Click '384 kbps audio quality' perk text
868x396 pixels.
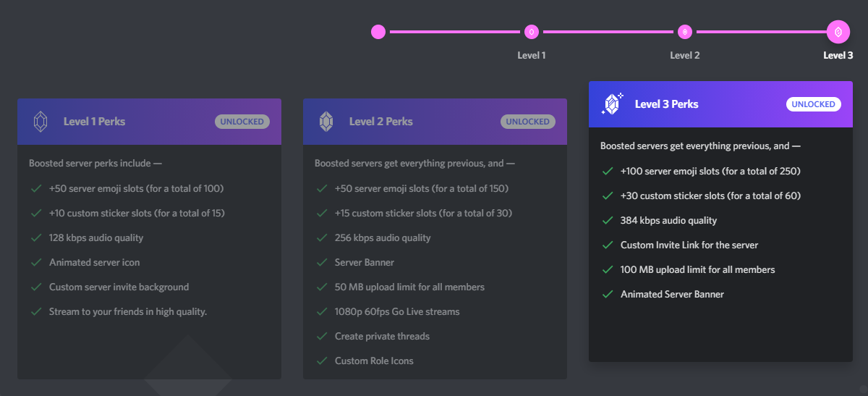(x=669, y=220)
